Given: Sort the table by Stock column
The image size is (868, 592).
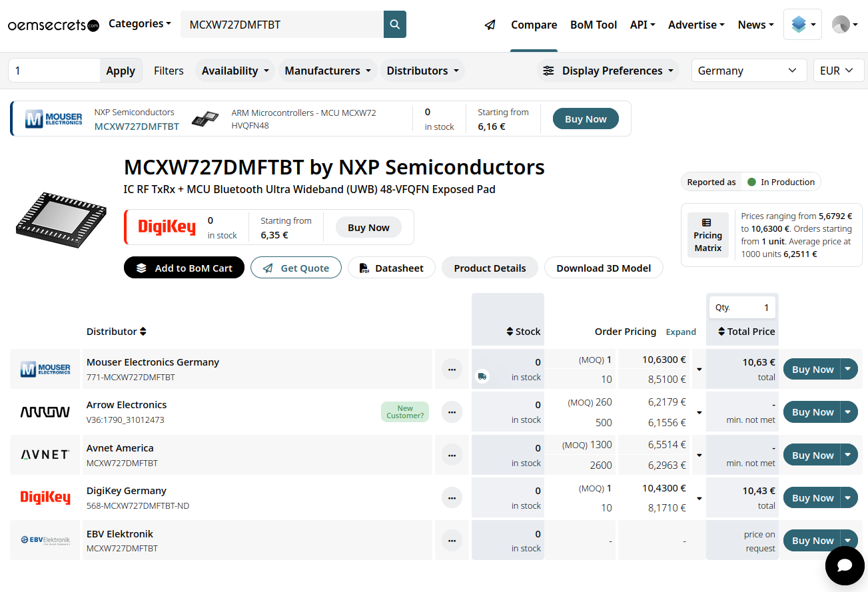Looking at the screenshot, I should 523,332.
